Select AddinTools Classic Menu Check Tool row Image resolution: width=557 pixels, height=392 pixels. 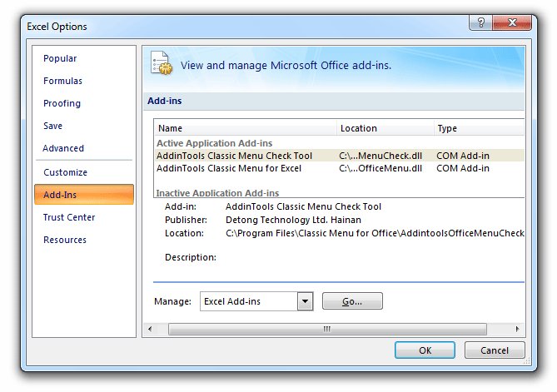click(339, 156)
